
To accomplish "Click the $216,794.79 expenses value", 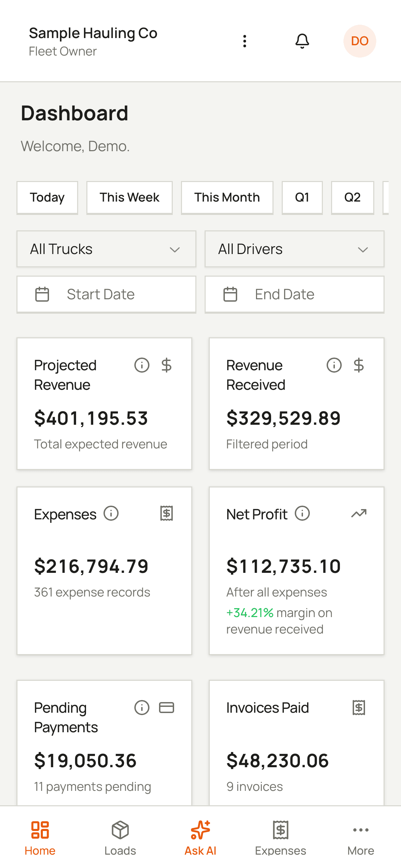I will (x=91, y=566).
